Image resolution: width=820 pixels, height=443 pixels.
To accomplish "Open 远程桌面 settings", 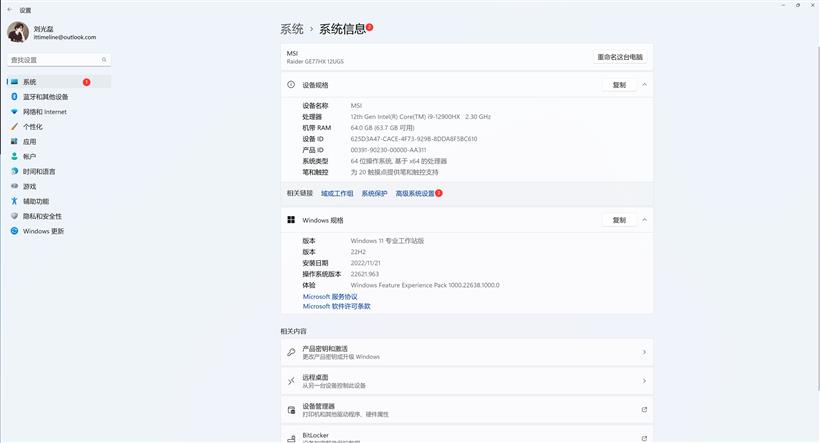I will click(x=466, y=381).
